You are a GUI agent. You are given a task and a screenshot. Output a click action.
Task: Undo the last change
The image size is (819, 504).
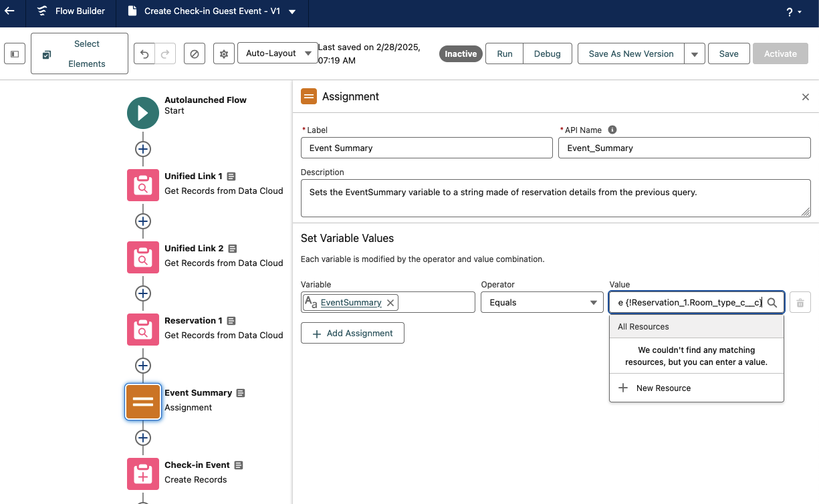click(x=144, y=53)
